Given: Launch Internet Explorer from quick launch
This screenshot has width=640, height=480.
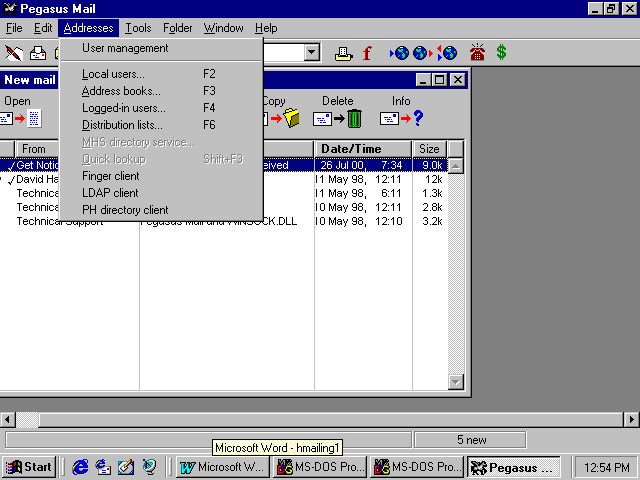Looking at the screenshot, I should pyautogui.click(x=80, y=467).
